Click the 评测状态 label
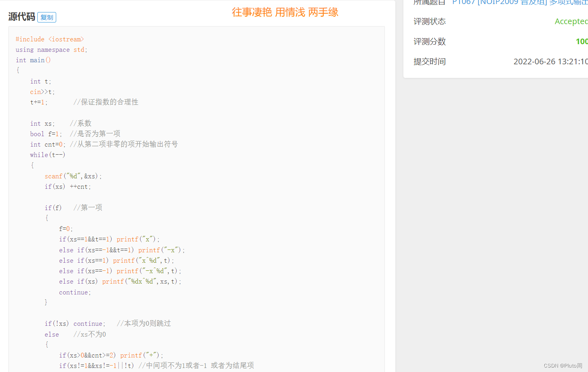The height and width of the screenshot is (372, 588). pyautogui.click(x=429, y=21)
